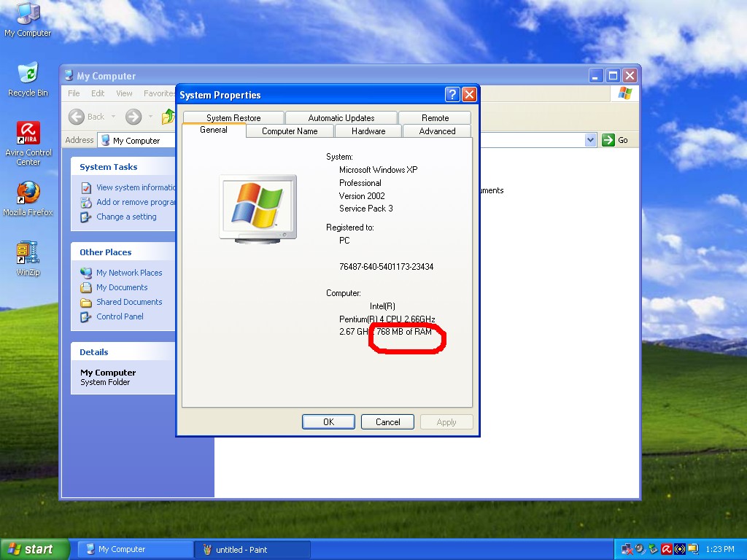Screen dimensions: 747x560
Task: Click the Details panel header
Action: point(123,352)
